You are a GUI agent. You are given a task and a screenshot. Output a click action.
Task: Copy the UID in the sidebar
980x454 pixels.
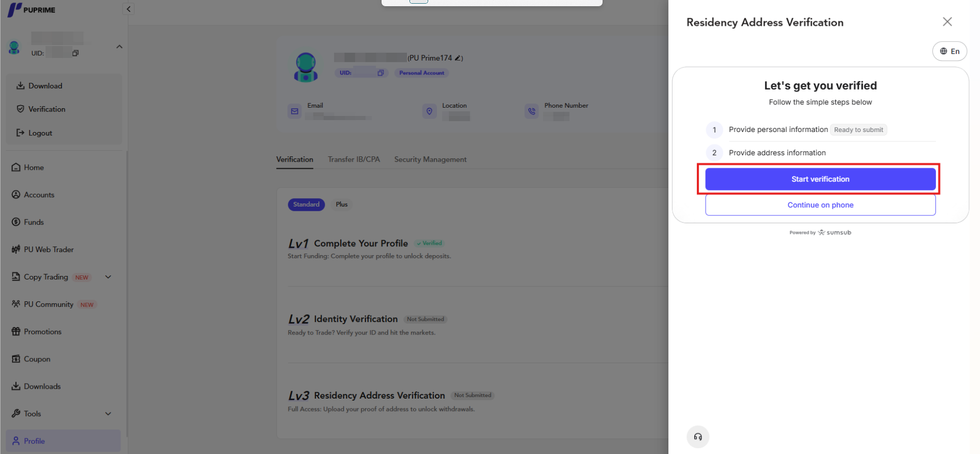(76, 53)
